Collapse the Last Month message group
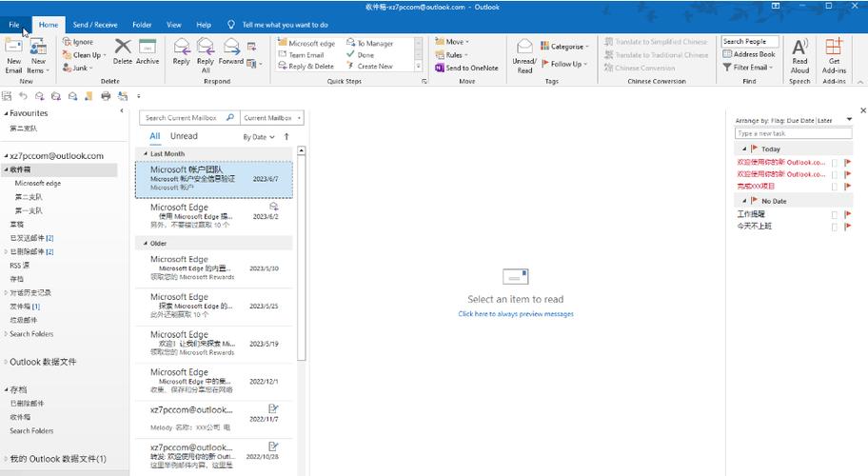Viewport: 868px width, 476px height. [146, 153]
